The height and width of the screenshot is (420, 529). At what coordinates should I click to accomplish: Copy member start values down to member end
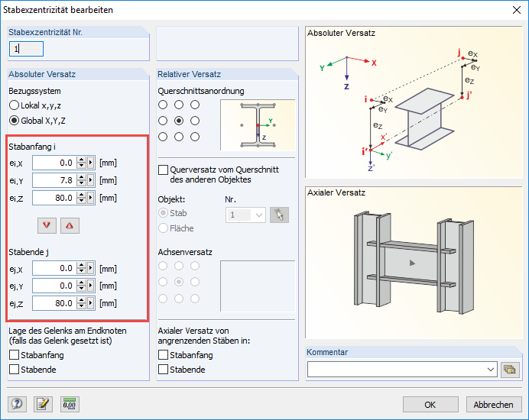[x=47, y=225]
